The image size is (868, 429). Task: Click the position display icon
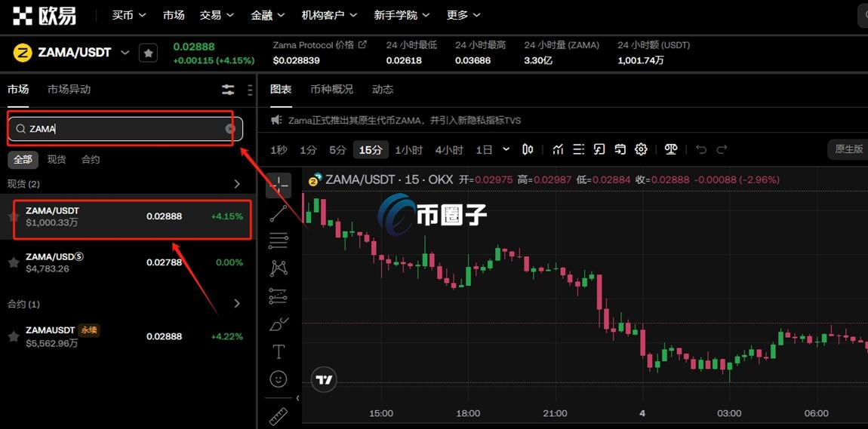620,149
